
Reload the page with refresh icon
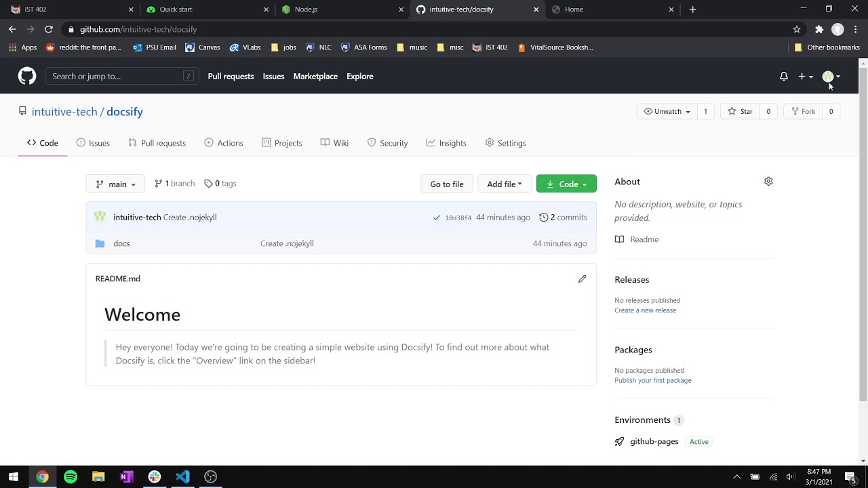(x=49, y=29)
